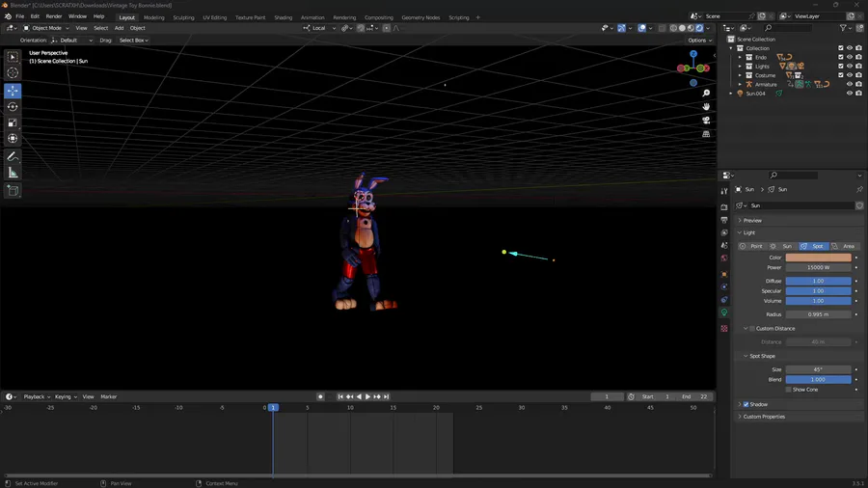Open World properties tab
This screenshot has height=488, width=868.
724,258
